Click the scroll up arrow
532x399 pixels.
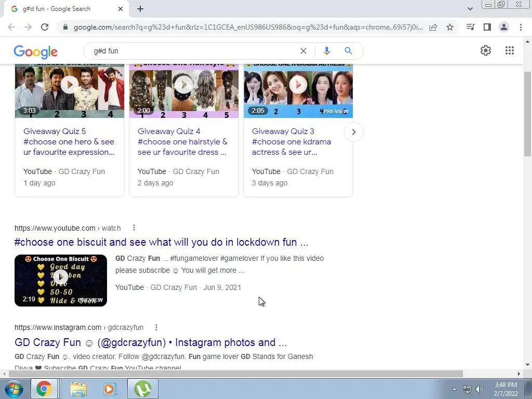click(527, 42)
